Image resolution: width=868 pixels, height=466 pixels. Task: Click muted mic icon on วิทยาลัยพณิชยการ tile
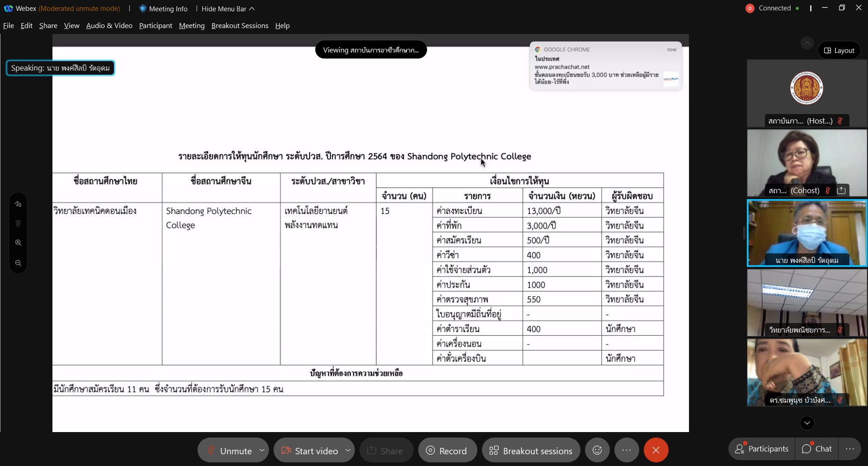pyautogui.click(x=840, y=330)
